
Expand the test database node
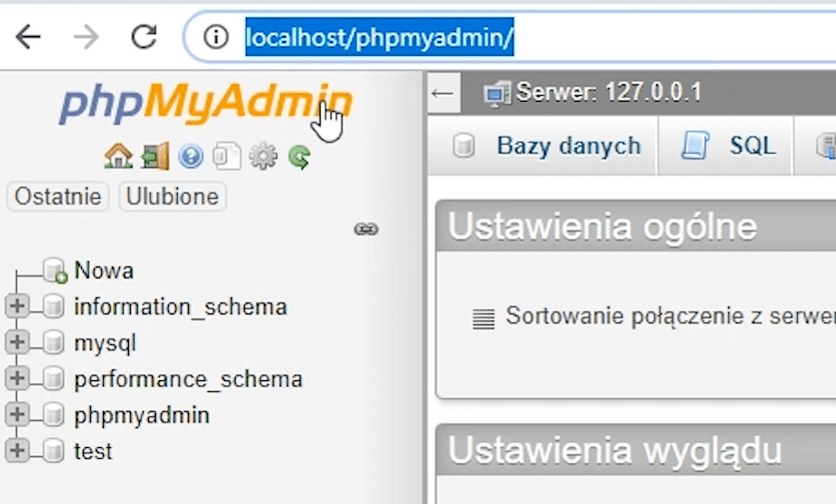(17, 451)
